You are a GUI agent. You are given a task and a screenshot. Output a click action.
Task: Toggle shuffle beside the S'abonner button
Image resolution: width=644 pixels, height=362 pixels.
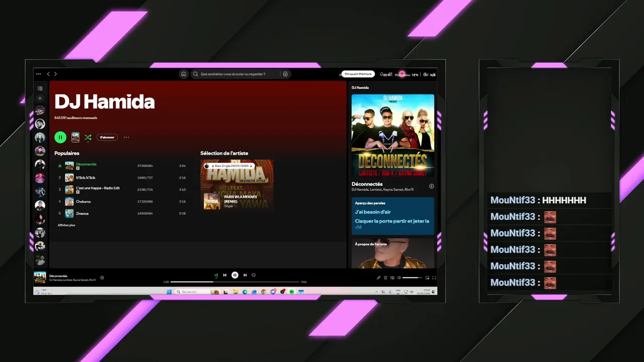click(88, 137)
